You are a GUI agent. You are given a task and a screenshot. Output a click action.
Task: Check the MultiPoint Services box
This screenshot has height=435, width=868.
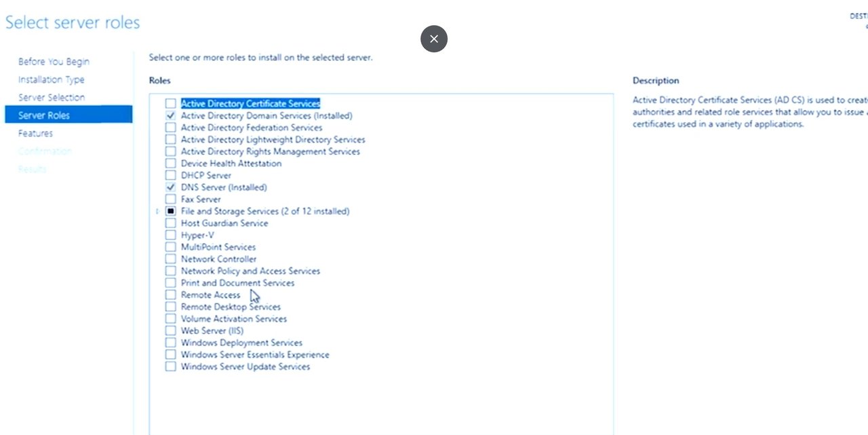(170, 247)
